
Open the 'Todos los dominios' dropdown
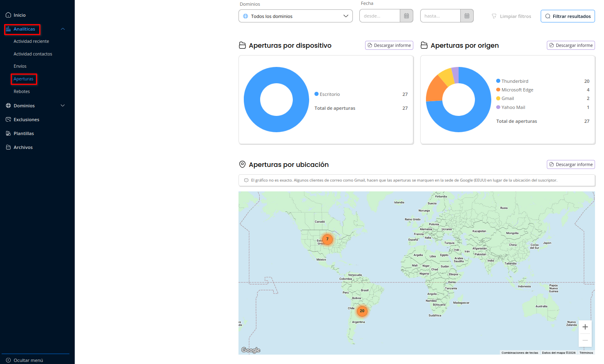coord(295,16)
